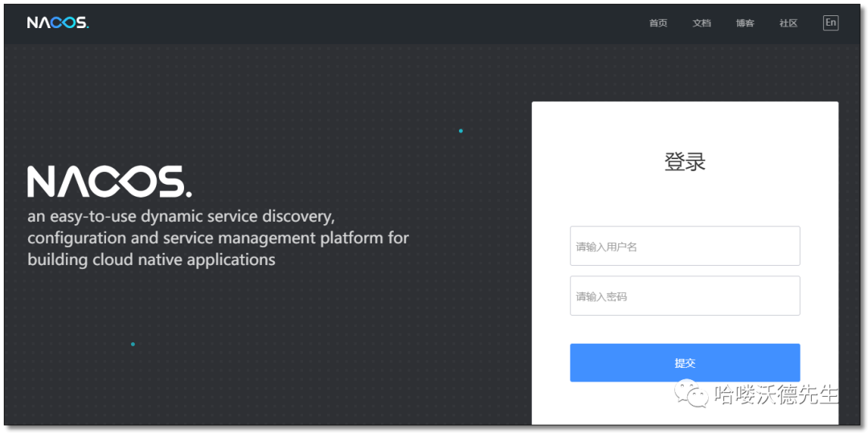
Task: Switch language with the En button
Action: pos(830,22)
